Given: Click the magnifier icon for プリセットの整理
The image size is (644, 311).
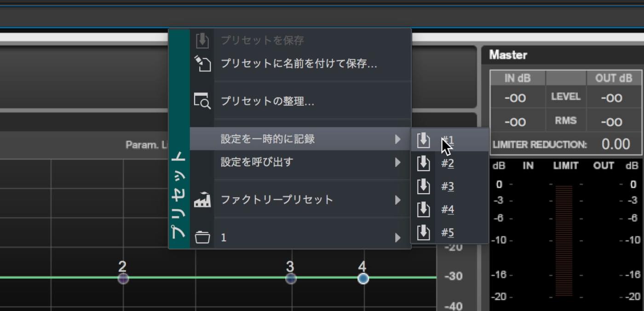Looking at the screenshot, I should [202, 101].
